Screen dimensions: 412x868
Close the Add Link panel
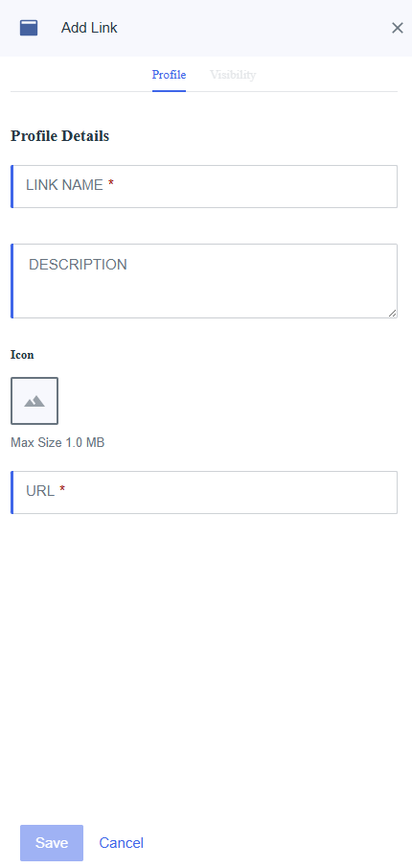pos(397,28)
